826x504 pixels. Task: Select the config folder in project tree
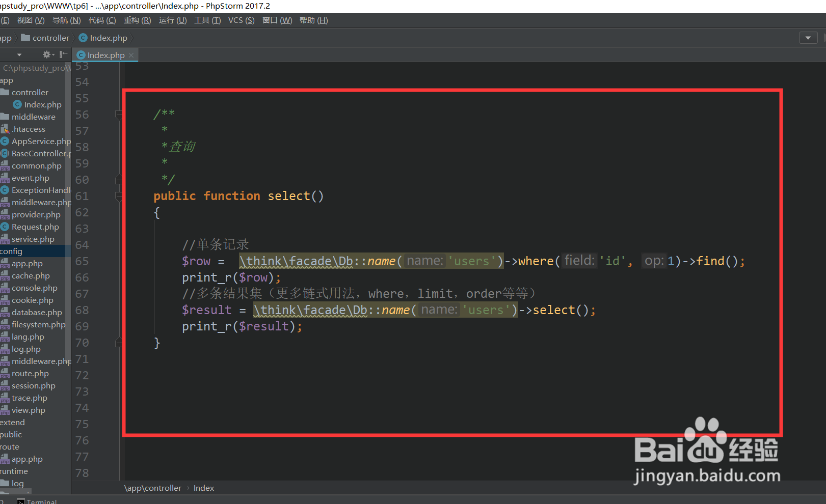(11, 251)
